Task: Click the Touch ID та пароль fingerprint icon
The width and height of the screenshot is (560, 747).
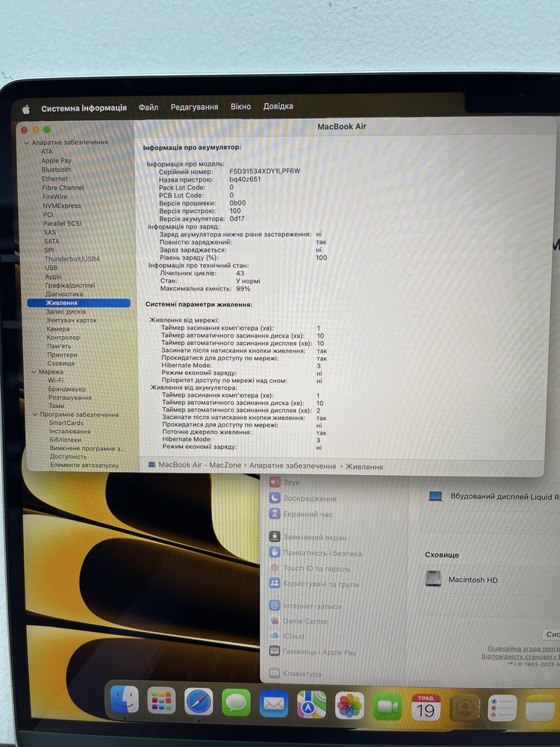Action: [275, 568]
